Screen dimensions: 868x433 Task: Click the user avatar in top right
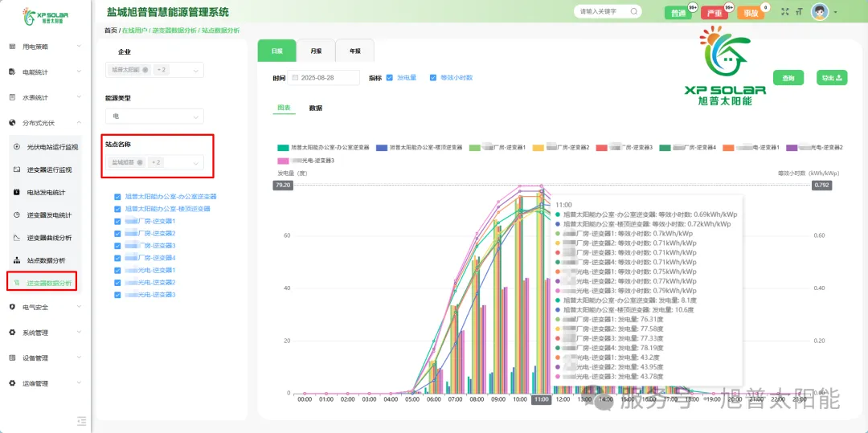pos(820,12)
